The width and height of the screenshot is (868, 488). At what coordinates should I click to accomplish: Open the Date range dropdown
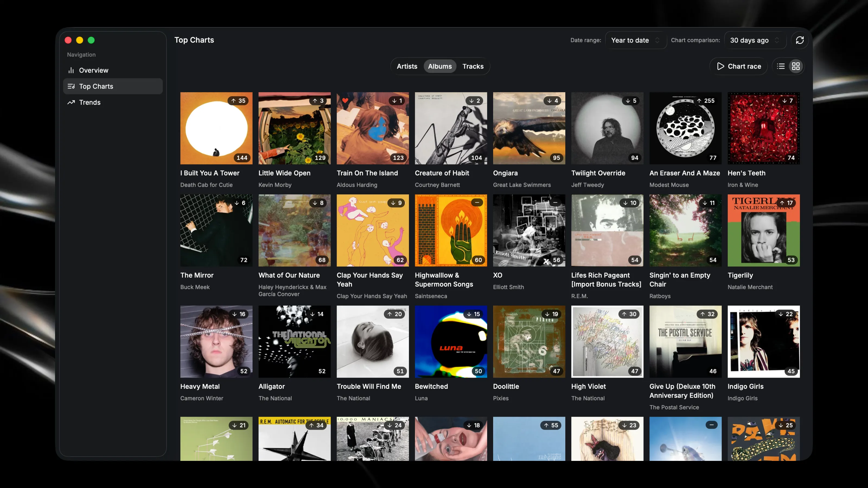click(x=636, y=40)
